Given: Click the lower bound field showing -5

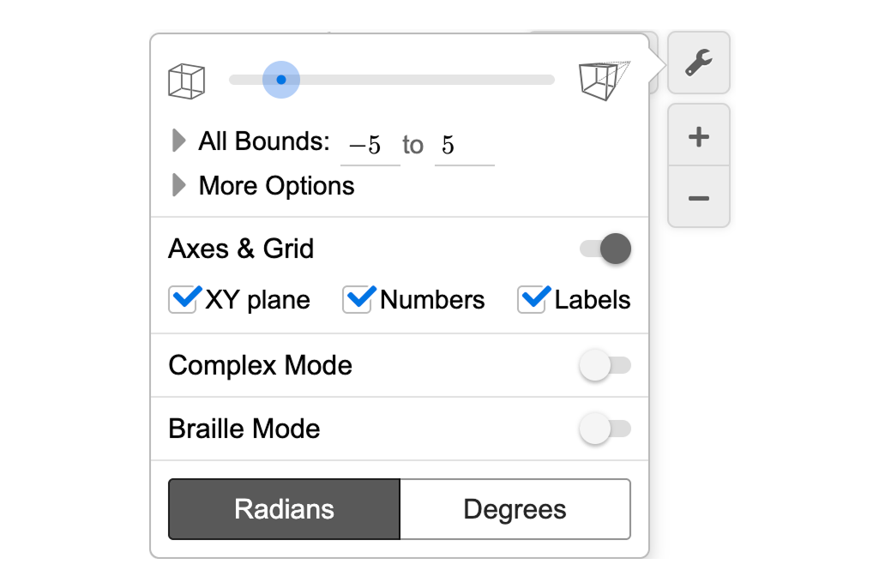Looking at the screenshot, I should (x=370, y=144).
